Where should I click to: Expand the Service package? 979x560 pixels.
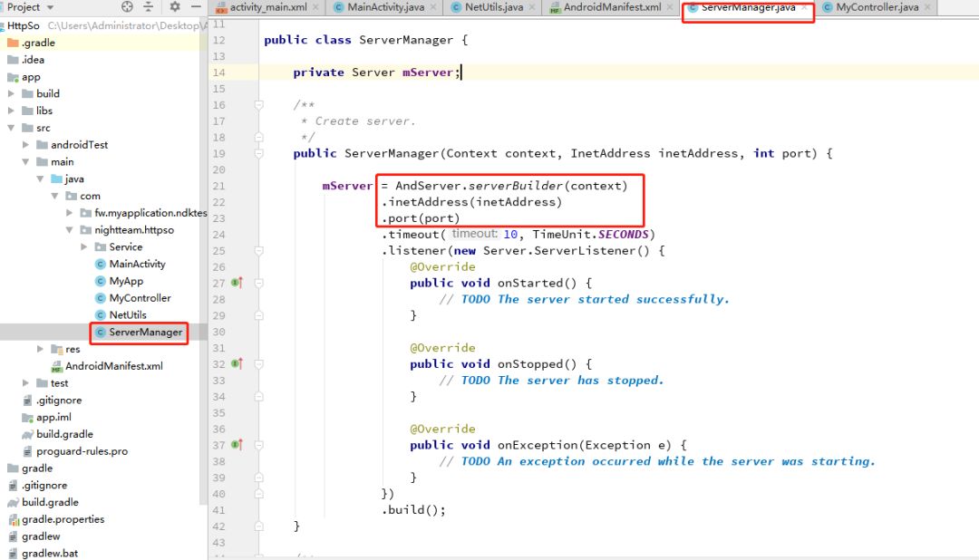[x=84, y=246]
